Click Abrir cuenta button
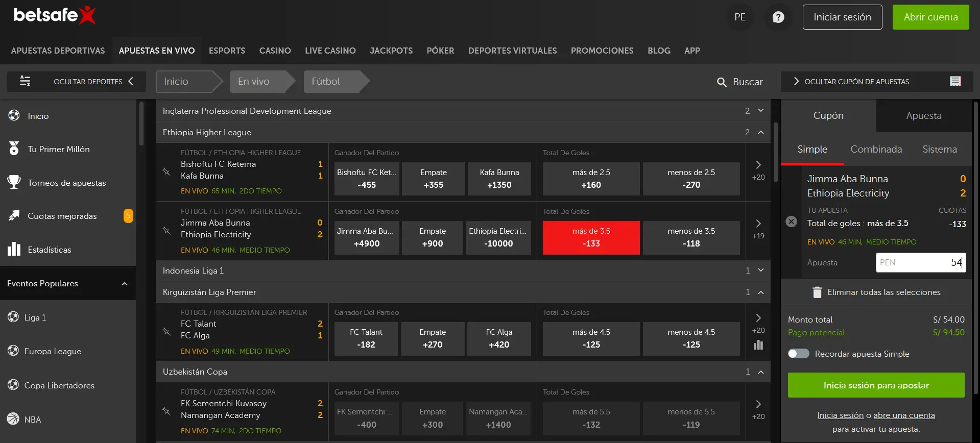 pyautogui.click(x=930, y=17)
